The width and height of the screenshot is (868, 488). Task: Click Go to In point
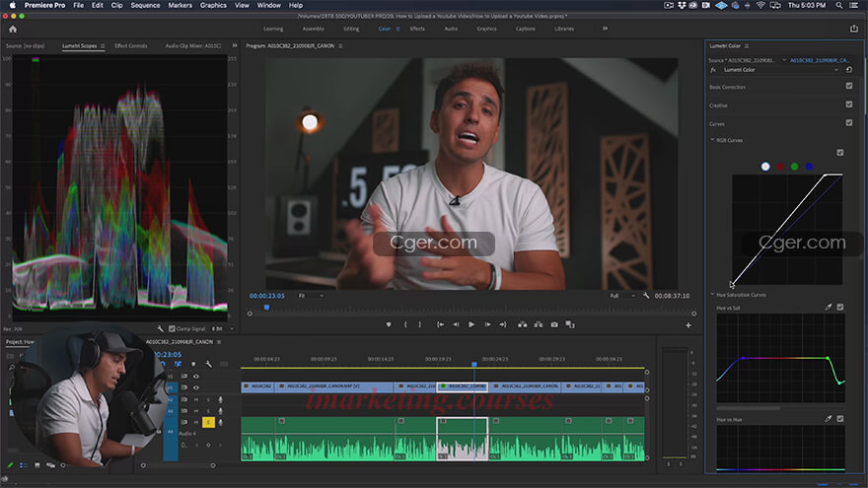coord(440,324)
